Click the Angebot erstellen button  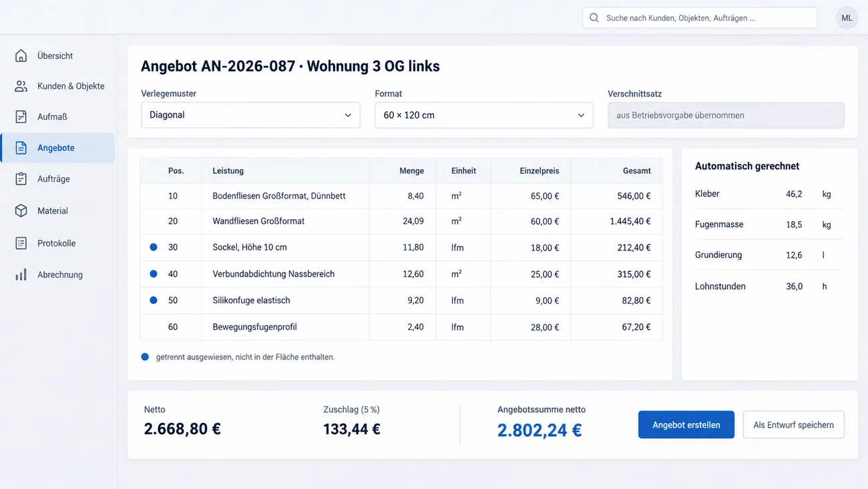pos(686,425)
